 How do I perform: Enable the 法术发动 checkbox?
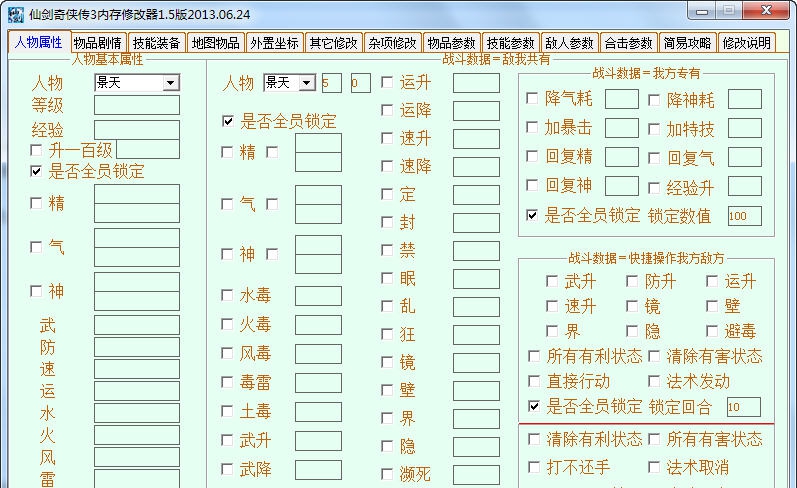point(654,381)
